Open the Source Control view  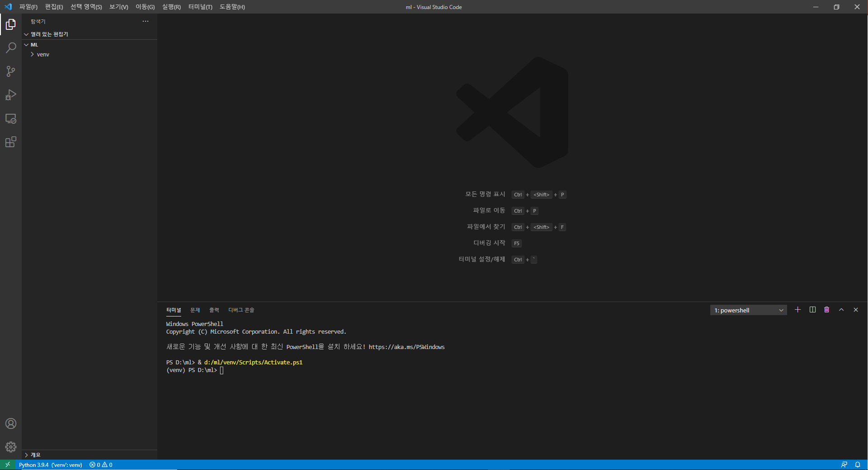11,71
